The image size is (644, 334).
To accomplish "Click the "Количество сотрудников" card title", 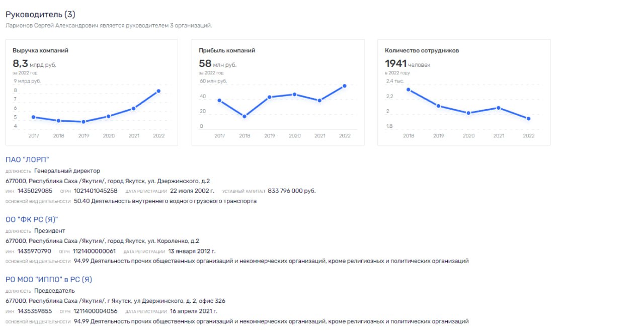I will [422, 50].
